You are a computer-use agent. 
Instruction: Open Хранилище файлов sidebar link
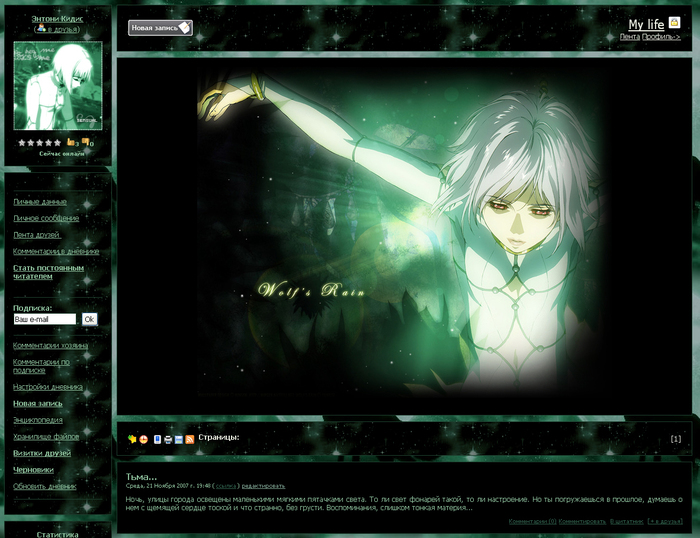coord(46,437)
